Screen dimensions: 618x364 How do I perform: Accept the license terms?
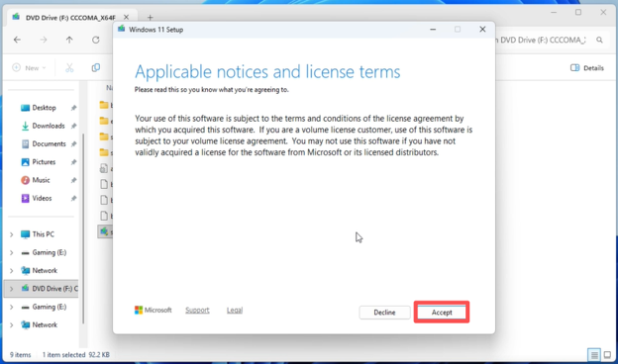(442, 312)
